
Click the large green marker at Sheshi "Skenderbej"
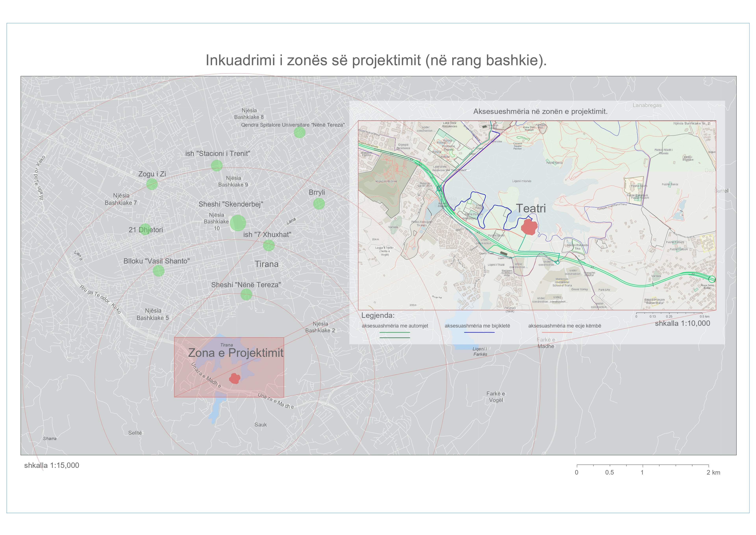click(238, 223)
